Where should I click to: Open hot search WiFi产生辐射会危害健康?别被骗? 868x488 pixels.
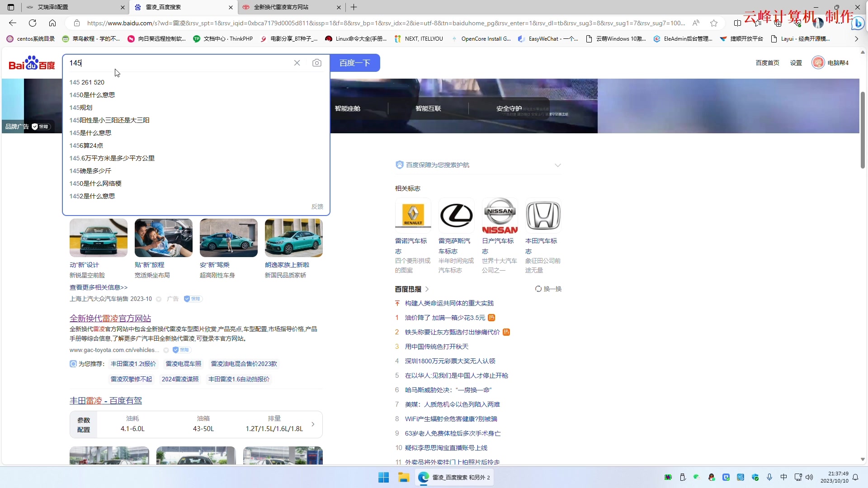(451, 419)
